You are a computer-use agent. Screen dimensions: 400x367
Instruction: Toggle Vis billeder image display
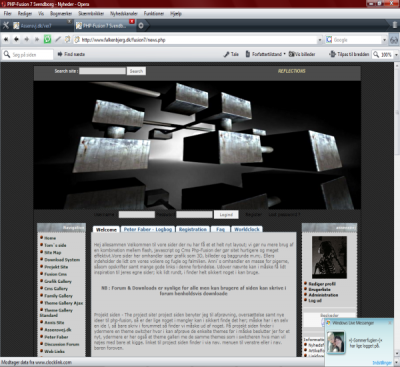[302, 54]
